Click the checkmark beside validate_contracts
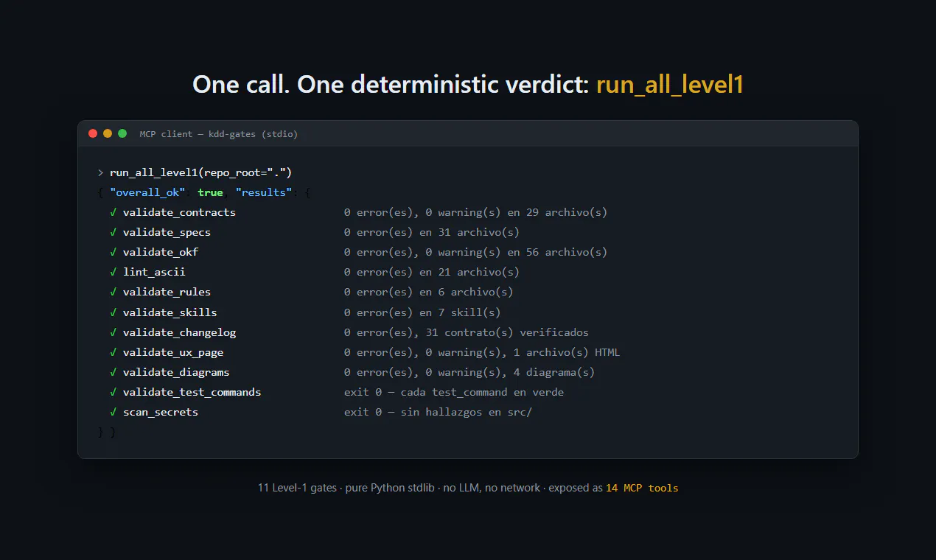 (x=113, y=212)
